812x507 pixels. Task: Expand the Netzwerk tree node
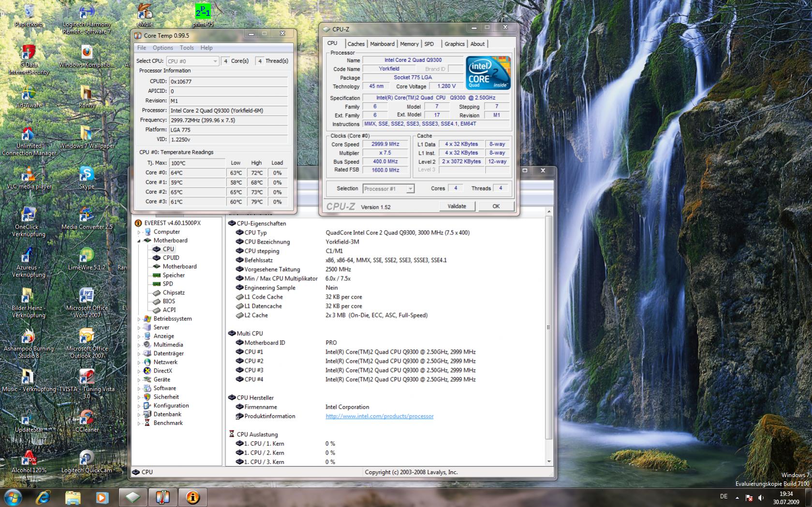[x=139, y=362]
